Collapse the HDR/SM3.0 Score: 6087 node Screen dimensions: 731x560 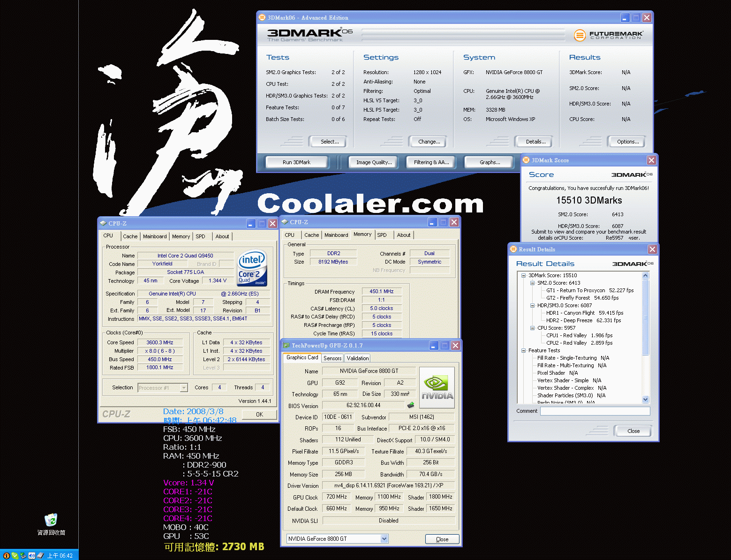(x=533, y=305)
